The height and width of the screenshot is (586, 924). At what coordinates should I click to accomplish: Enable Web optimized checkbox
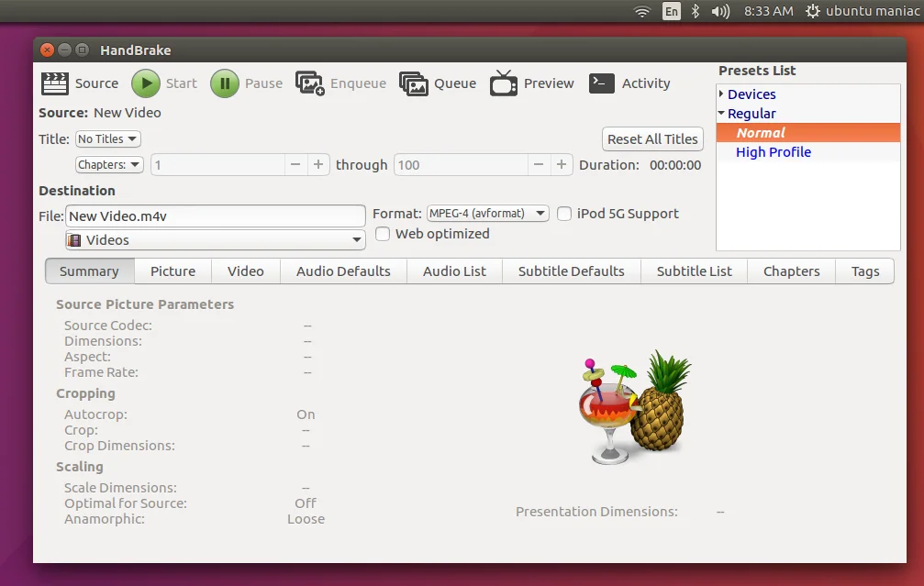tap(383, 234)
